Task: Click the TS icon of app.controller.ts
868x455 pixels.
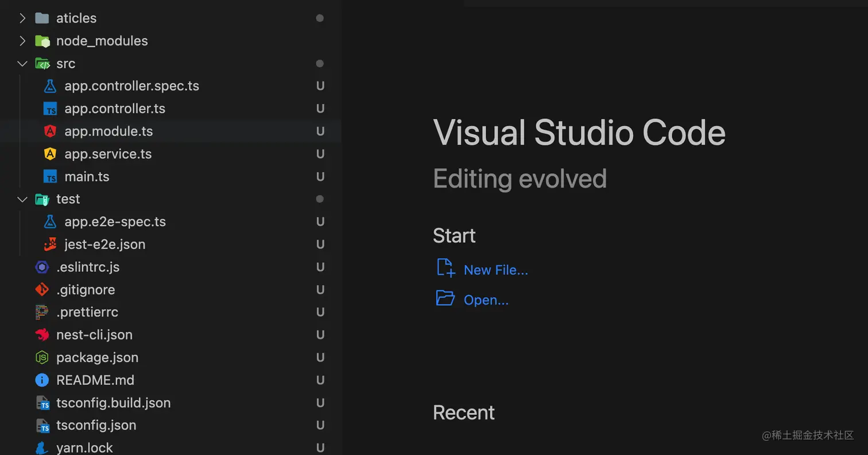Action: (x=51, y=109)
